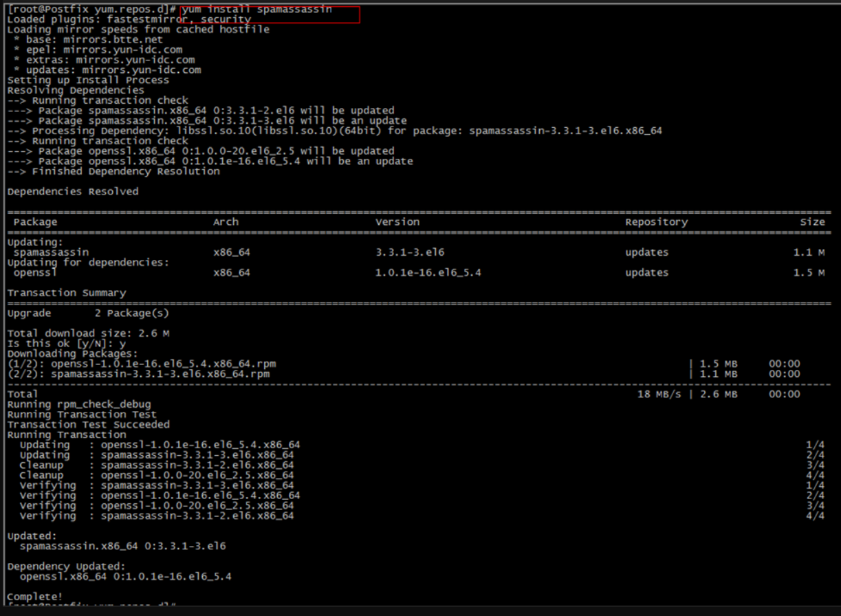Click 'Loading mirror speeds from cached hostfile'
This screenshot has width=841, height=616.
(138, 30)
